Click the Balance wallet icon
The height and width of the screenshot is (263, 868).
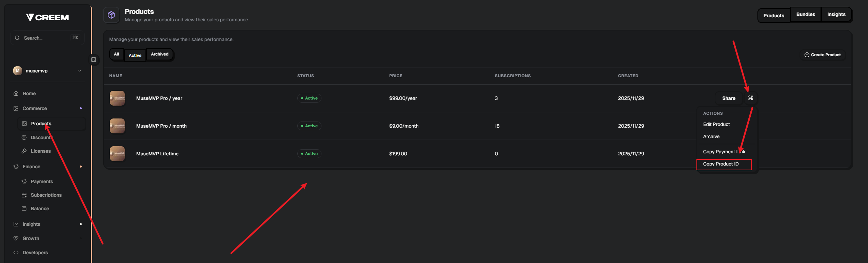[24, 209]
